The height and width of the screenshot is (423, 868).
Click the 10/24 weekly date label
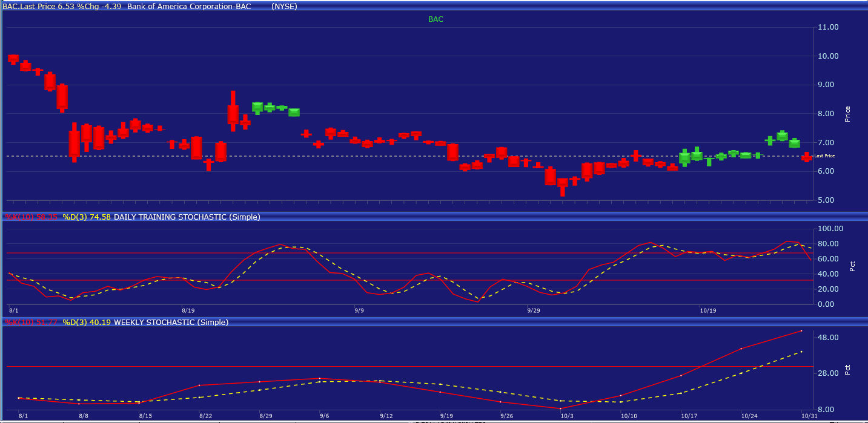coord(749,416)
